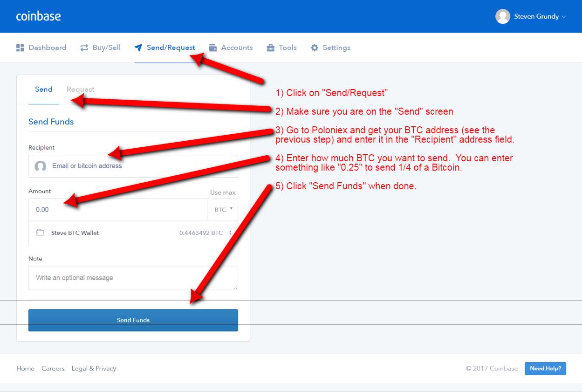Switch to the Request sub-tab
This screenshot has height=392, width=582.
click(x=80, y=89)
